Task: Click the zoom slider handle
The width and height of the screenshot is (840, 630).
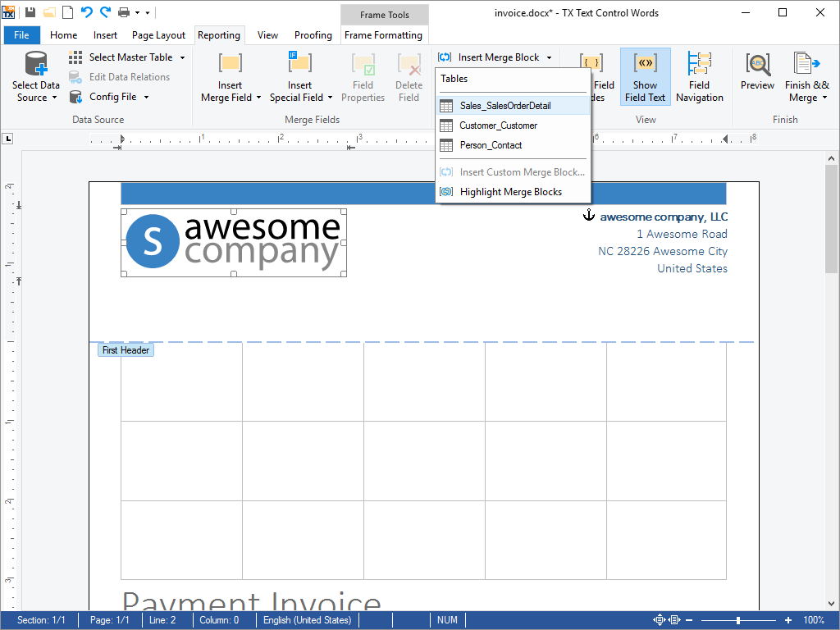Action: (738, 620)
